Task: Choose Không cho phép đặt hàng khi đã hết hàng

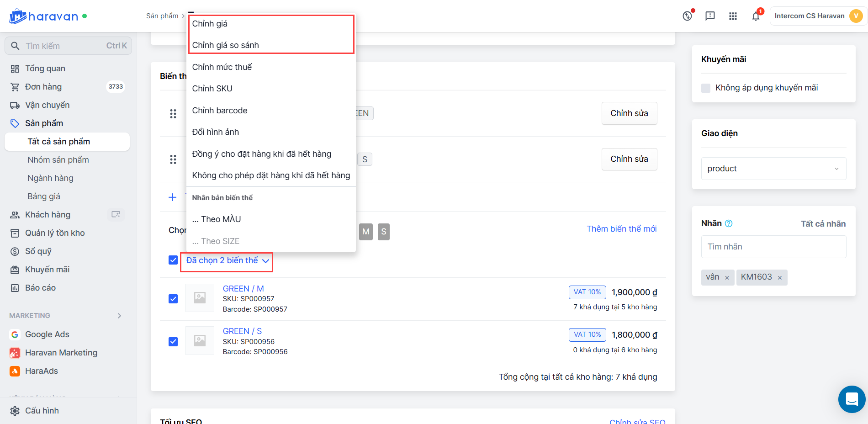Action: tap(271, 175)
